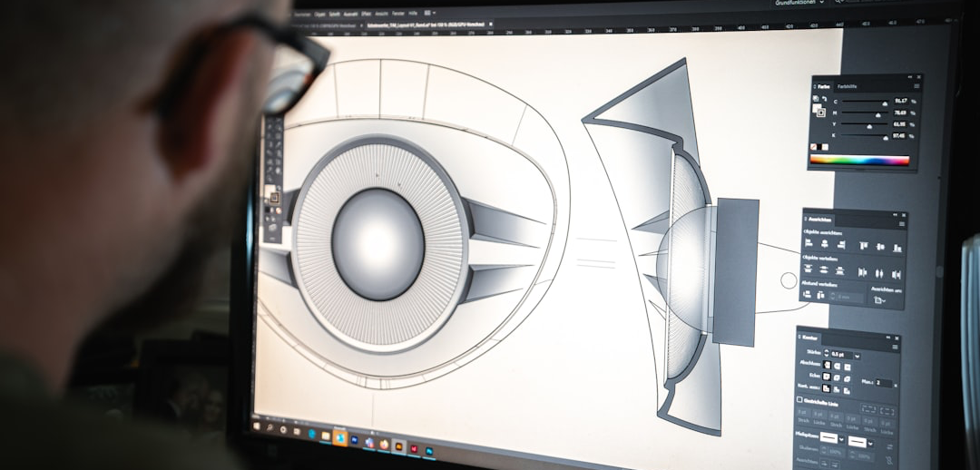Open the Schrift menu
The image size is (980, 470).
[334, 14]
